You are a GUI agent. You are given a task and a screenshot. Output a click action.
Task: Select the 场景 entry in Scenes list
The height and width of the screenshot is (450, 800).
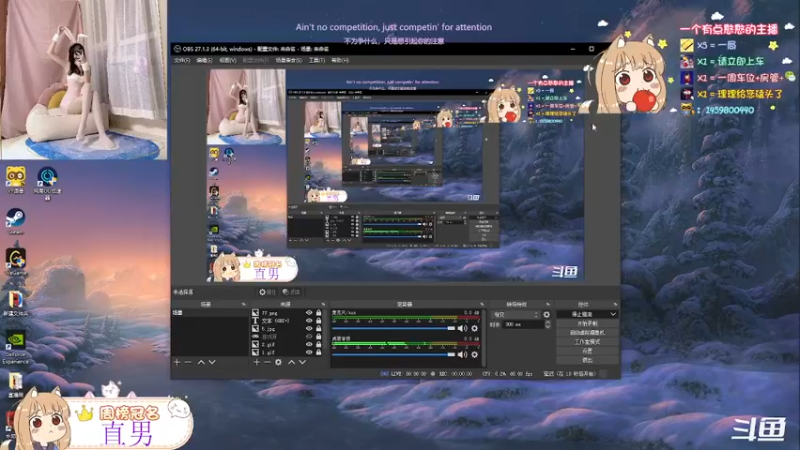[x=210, y=312]
